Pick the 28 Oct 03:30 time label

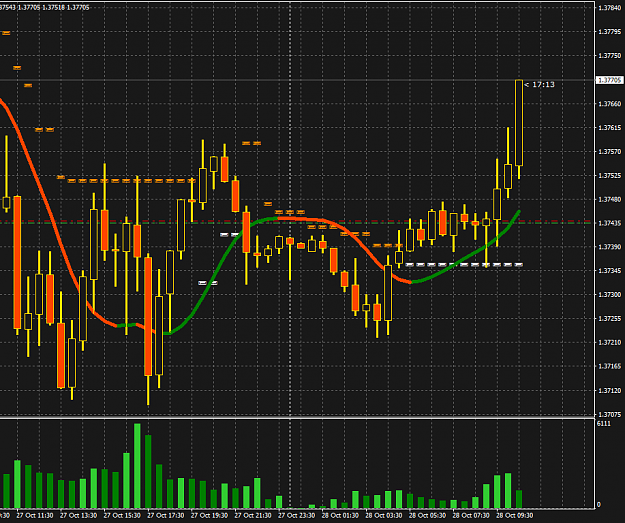pos(384,515)
